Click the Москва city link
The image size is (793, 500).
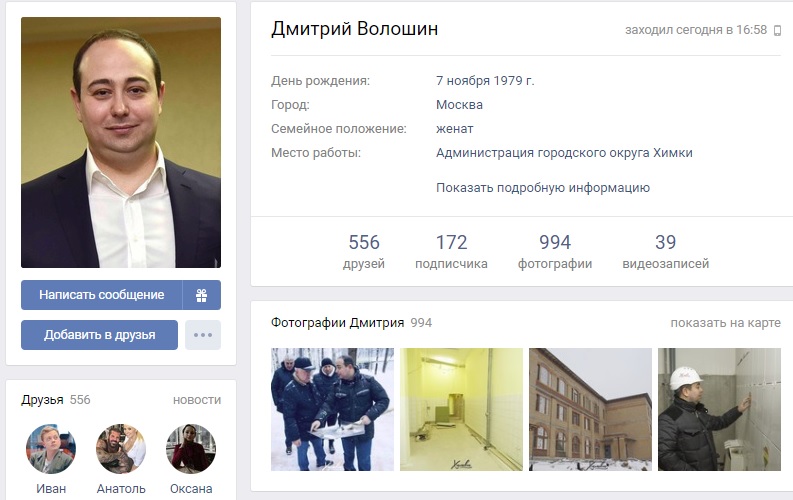(459, 105)
